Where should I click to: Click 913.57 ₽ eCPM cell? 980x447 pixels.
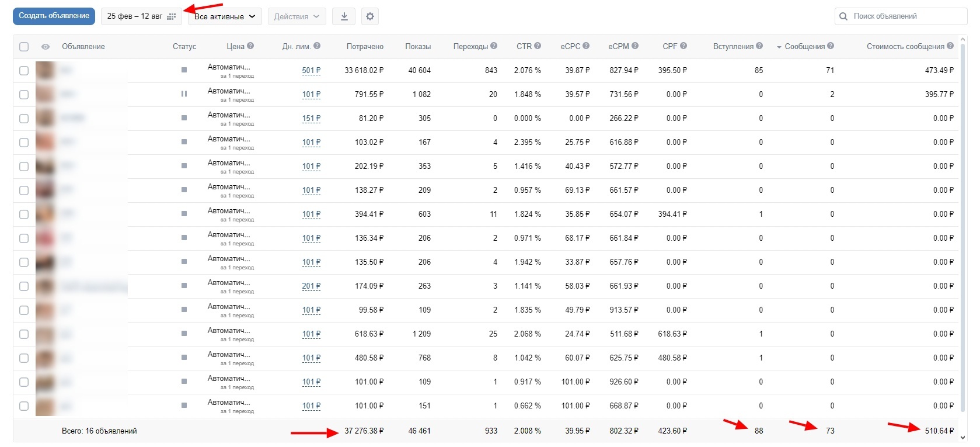coord(624,310)
